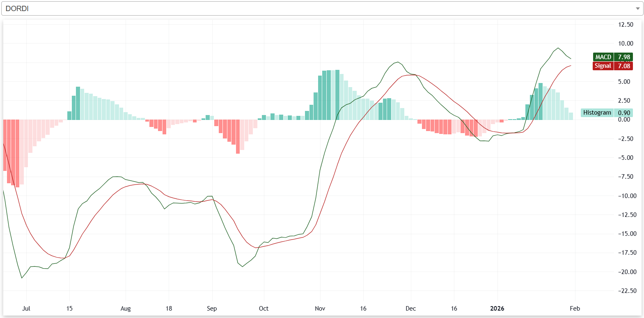Click the Nov label on time axis
644x318 pixels.
click(320, 309)
